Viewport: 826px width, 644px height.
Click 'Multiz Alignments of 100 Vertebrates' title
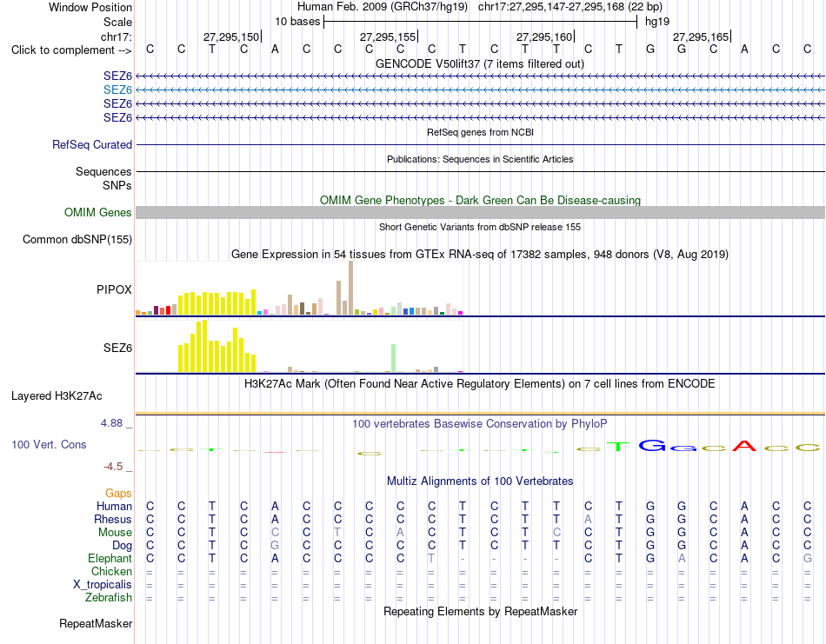[x=480, y=481]
